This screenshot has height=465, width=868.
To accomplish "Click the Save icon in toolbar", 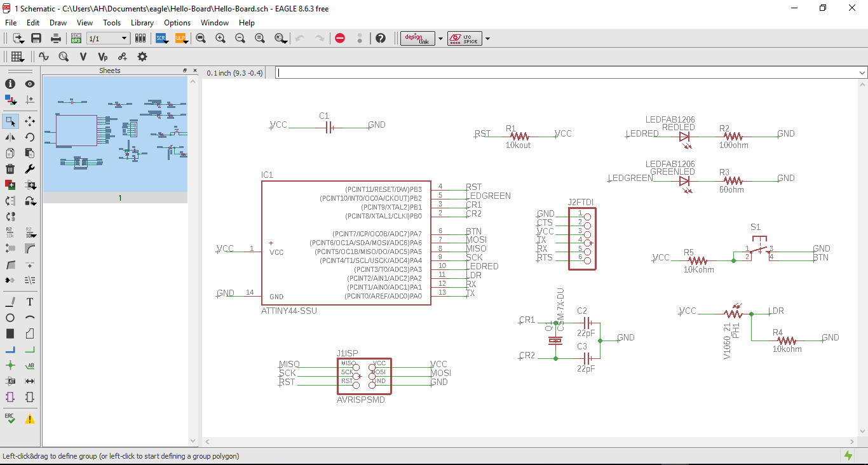I will coord(36,38).
